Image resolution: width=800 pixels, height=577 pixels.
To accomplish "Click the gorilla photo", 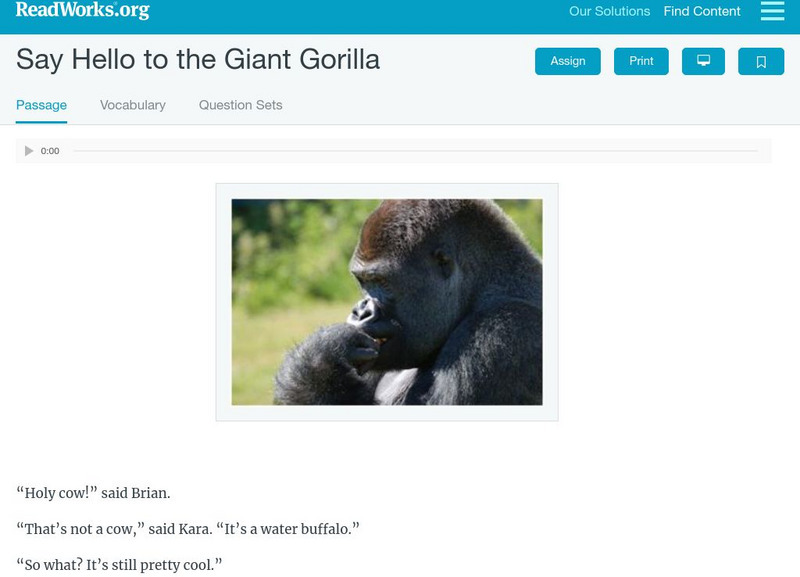I will click(387, 302).
